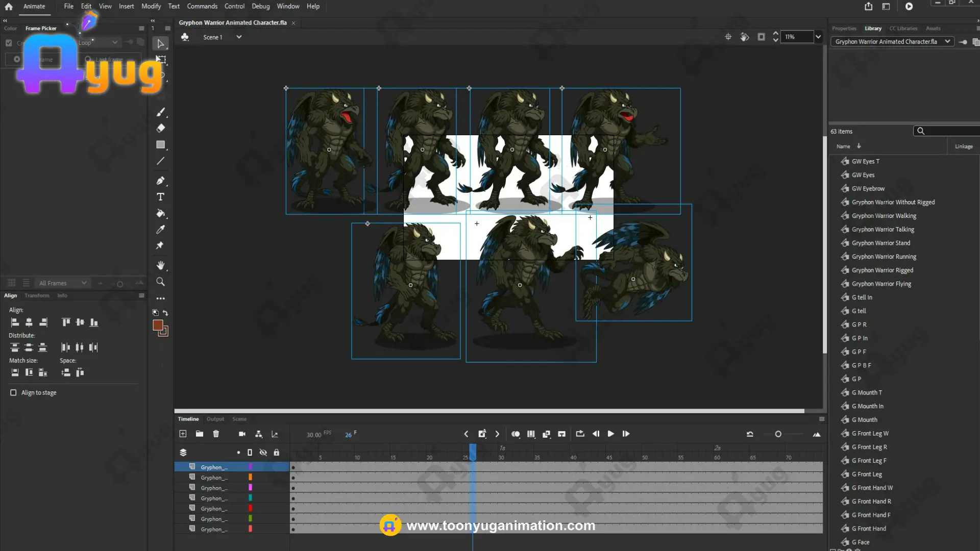Enable the Align to stage checkbox
This screenshot has width=980, height=551.
(x=13, y=392)
